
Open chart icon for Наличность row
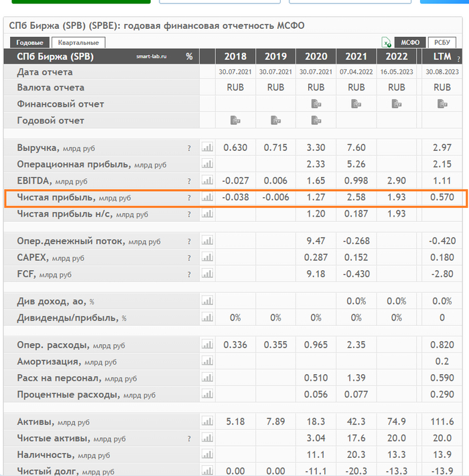[x=208, y=455]
